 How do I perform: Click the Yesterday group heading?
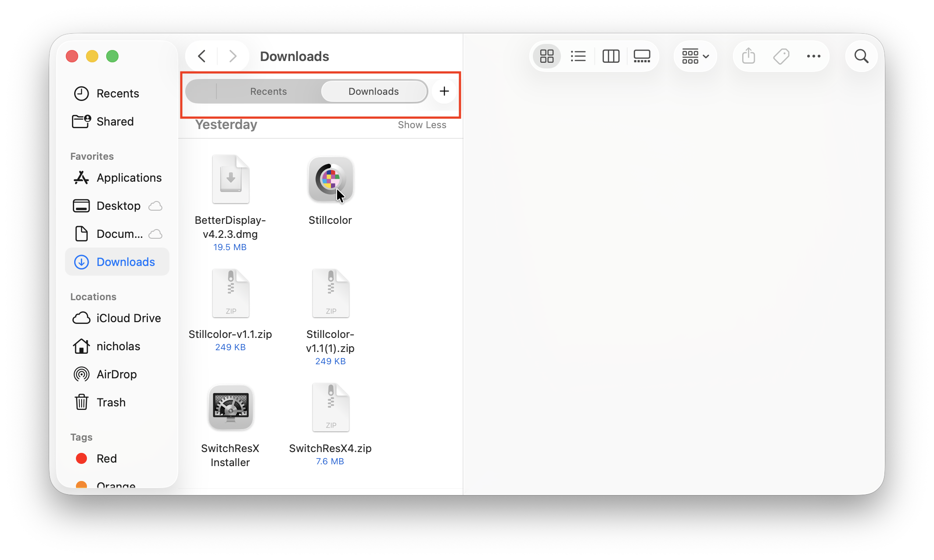click(x=226, y=125)
